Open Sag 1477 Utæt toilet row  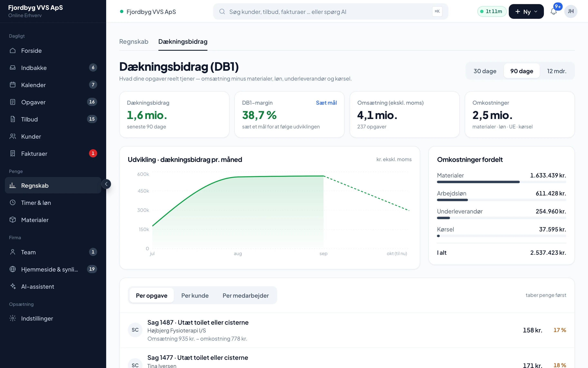(347, 358)
